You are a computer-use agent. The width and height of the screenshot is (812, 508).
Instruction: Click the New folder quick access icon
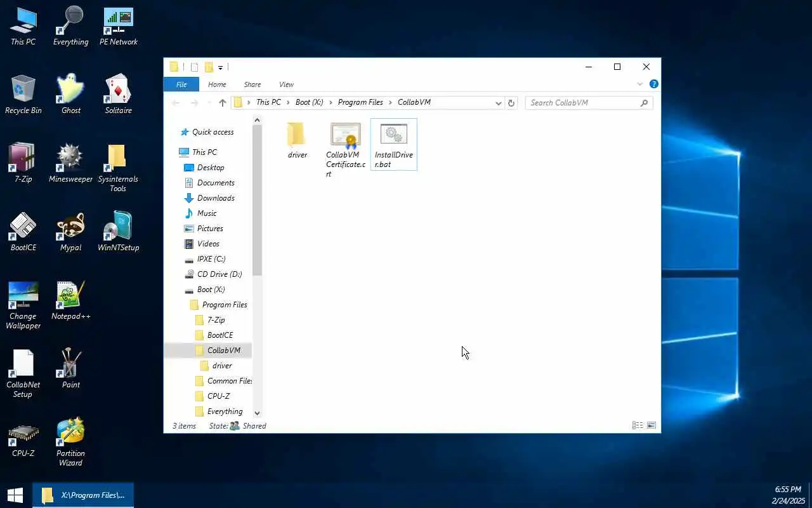[x=208, y=67]
